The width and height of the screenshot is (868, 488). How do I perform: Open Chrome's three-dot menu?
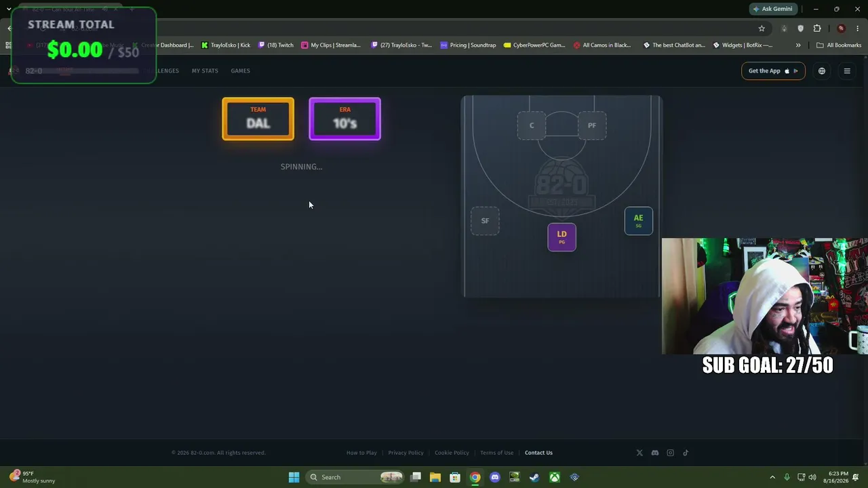858,28
